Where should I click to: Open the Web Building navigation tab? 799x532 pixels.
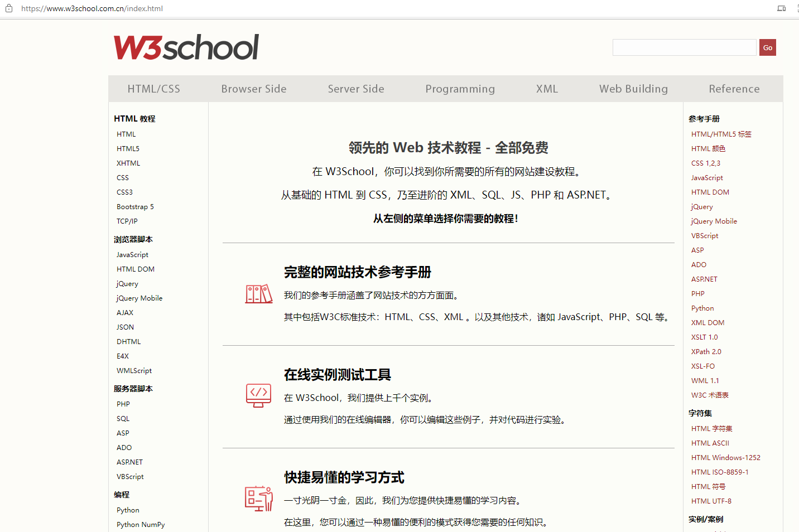click(634, 89)
